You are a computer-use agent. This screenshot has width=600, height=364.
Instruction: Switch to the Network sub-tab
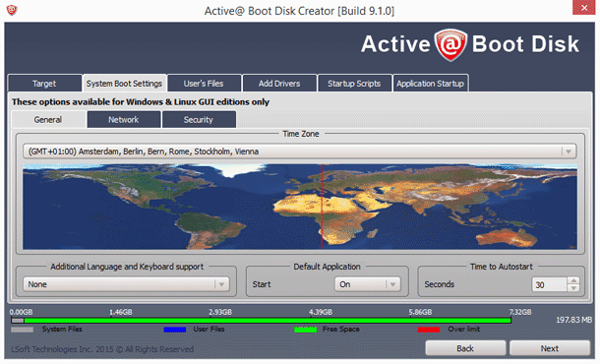[124, 119]
